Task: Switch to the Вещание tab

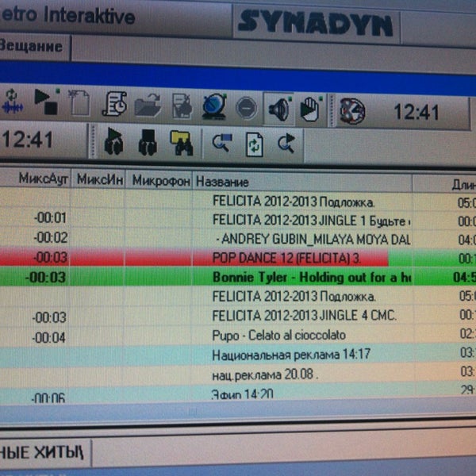Action: 32,46
